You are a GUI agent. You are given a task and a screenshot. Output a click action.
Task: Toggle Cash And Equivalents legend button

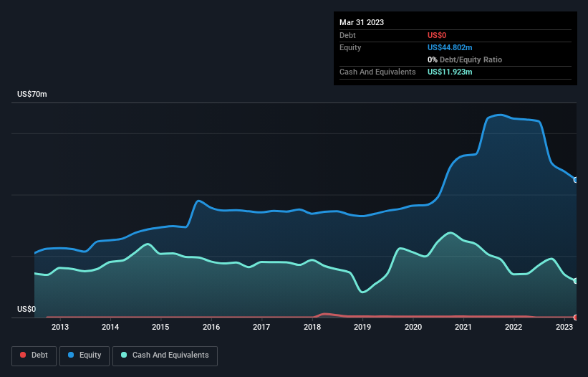click(165, 355)
